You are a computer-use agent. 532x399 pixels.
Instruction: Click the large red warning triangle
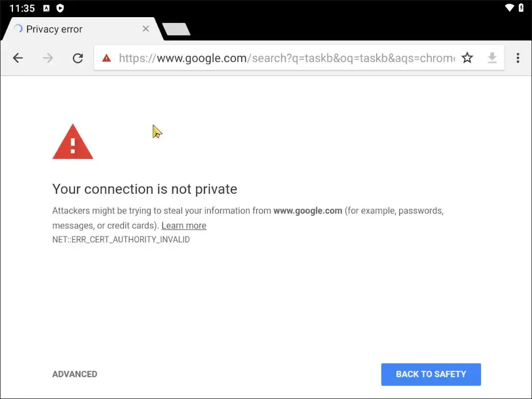coord(73,142)
